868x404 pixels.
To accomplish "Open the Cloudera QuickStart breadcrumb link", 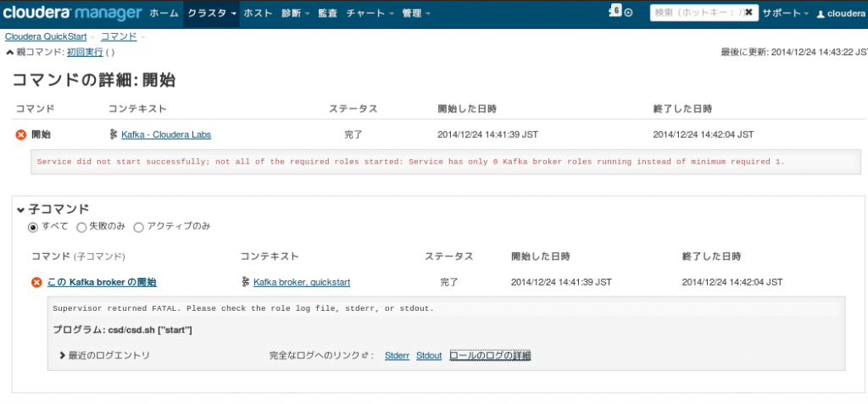I will (46, 37).
